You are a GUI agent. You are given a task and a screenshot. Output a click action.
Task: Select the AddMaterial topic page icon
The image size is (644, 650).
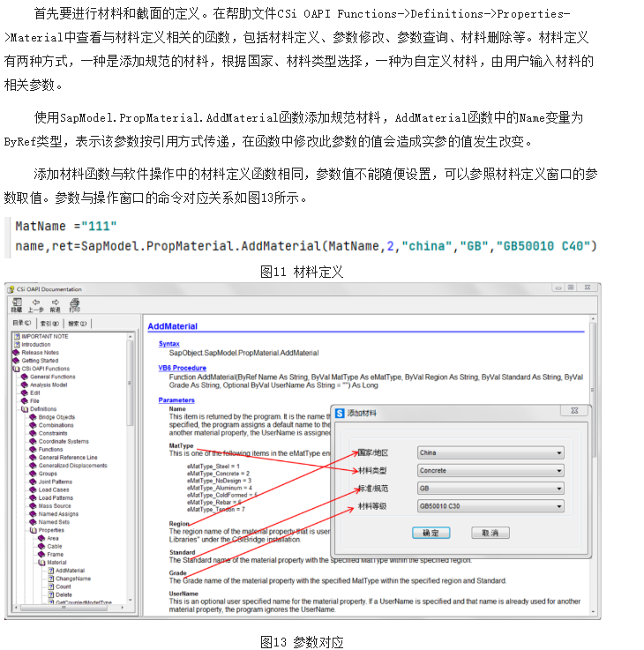coord(50,571)
